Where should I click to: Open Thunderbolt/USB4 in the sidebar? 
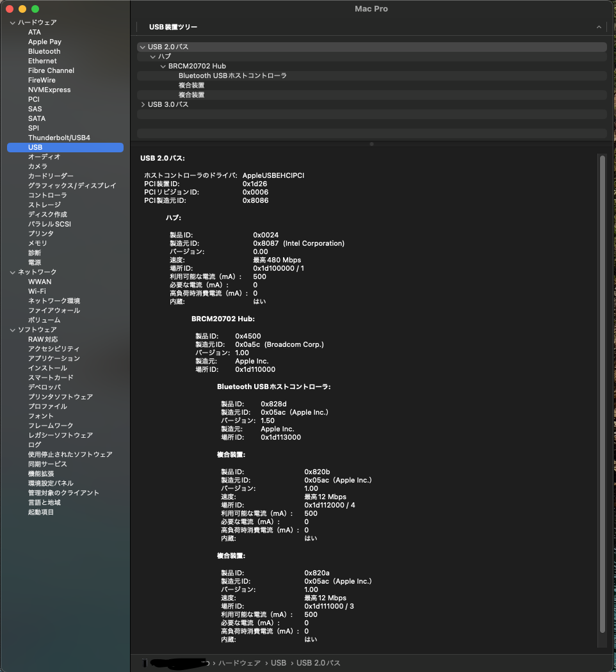click(x=59, y=138)
